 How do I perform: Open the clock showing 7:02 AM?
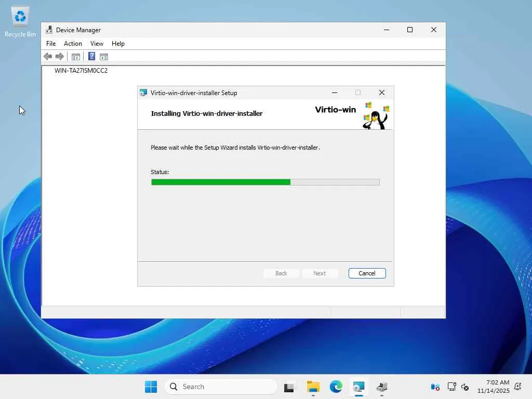click(x=494, y=387)
